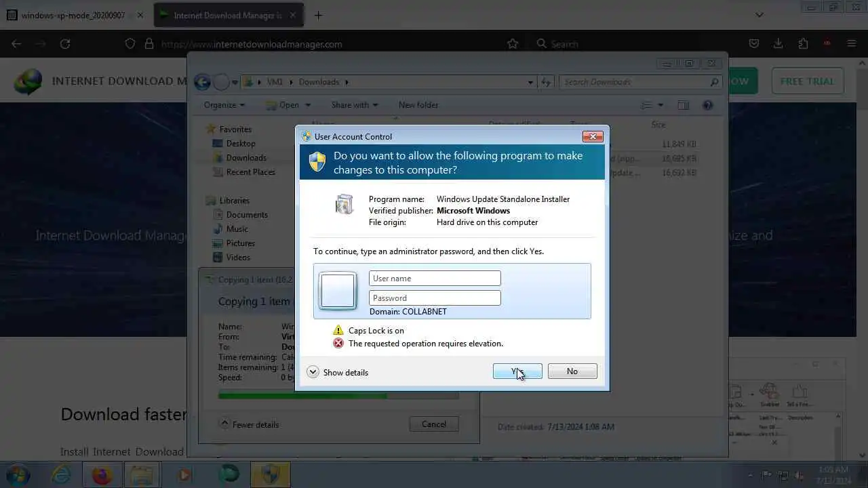Click the user account picture tile
Viewport: 868px width, 488px height.
338,291
